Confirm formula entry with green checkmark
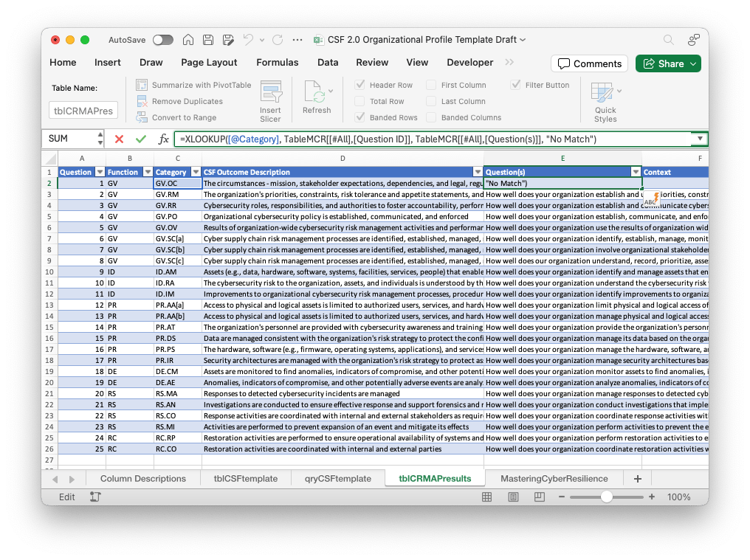The height and width of the screenshot is (560, 750). pos(140,139)
